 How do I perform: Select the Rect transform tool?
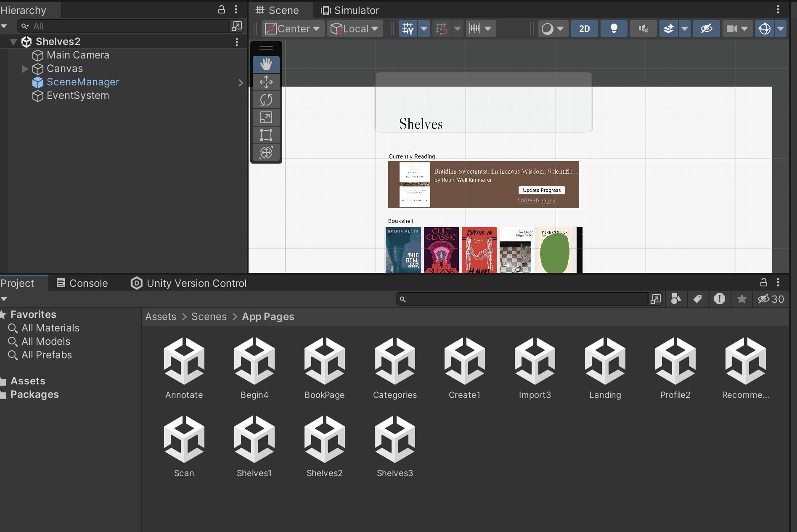point(266,135)
